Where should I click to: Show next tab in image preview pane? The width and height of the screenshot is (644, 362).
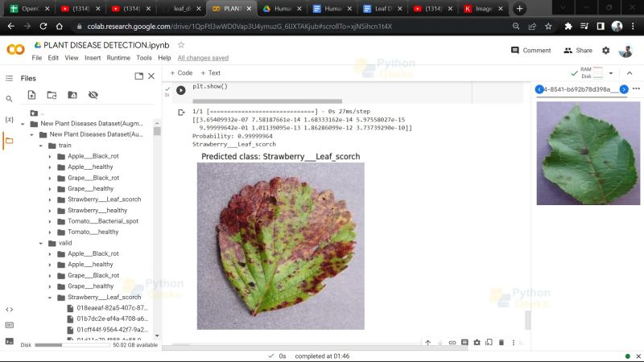pyautogui.click(x=624, y=89)
